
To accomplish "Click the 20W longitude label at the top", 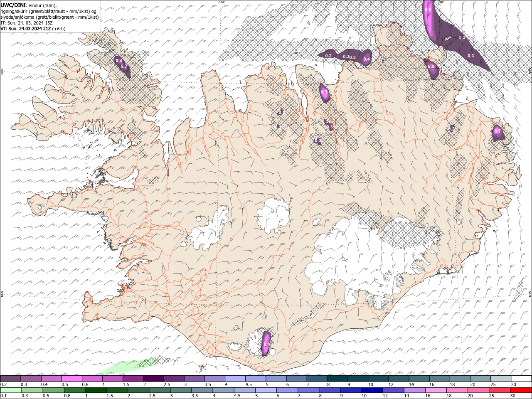I will 221,2.
